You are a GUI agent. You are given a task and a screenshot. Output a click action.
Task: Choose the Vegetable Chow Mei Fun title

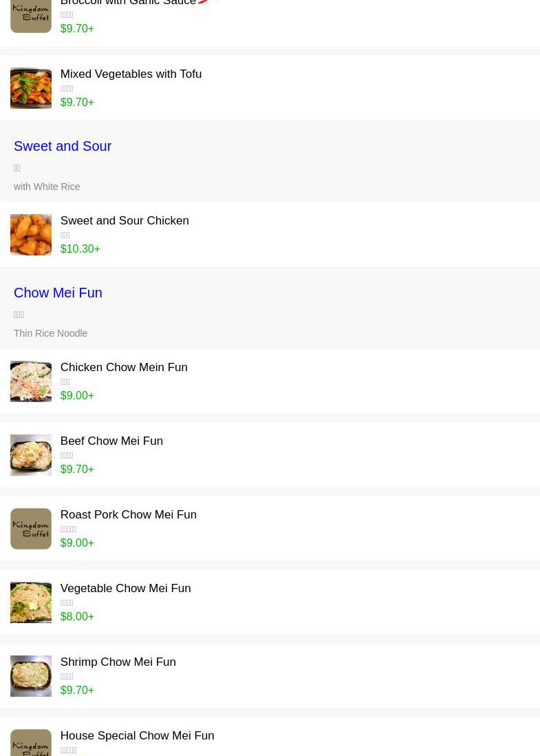pos(125,589)
